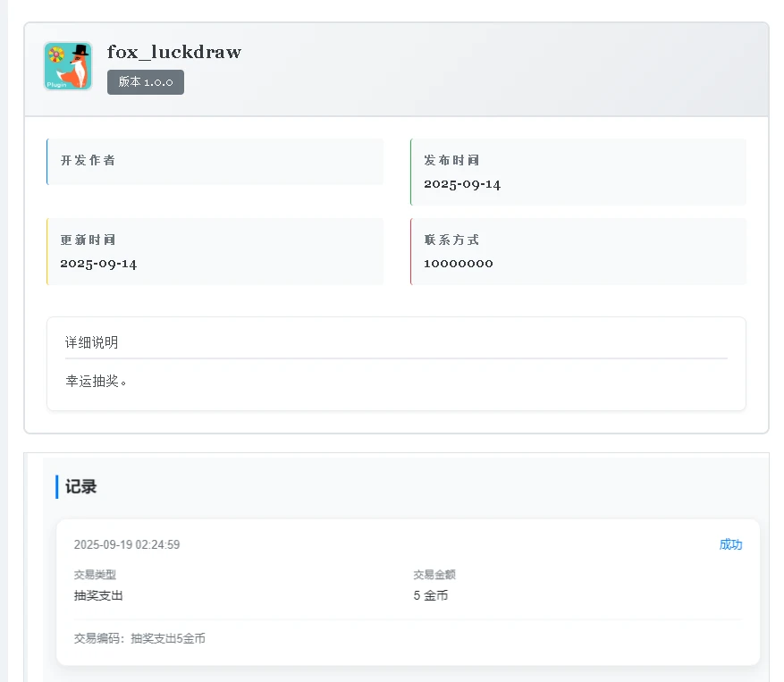Screen dimensions: 784x682
Task: Select the 联系方式 entry showing 10000000
Action: [x=578, y=251]
